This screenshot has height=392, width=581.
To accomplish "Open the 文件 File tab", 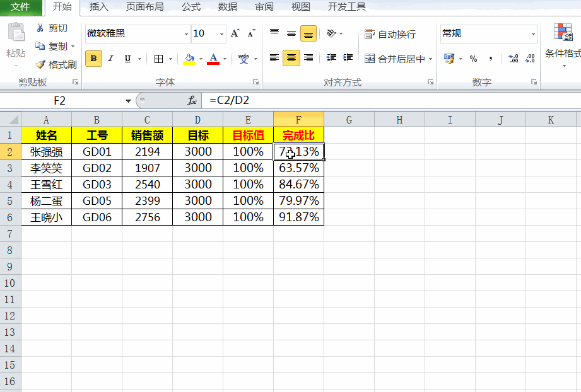I will 20,7.
